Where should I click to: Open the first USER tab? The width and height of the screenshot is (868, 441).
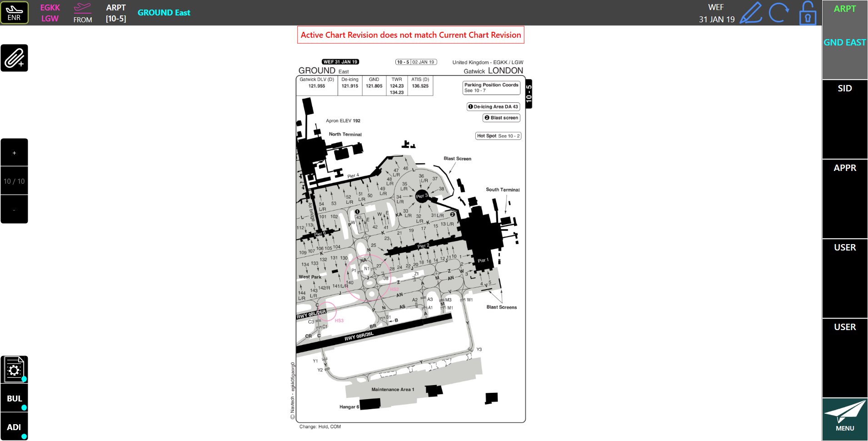[x=845, y=278]
